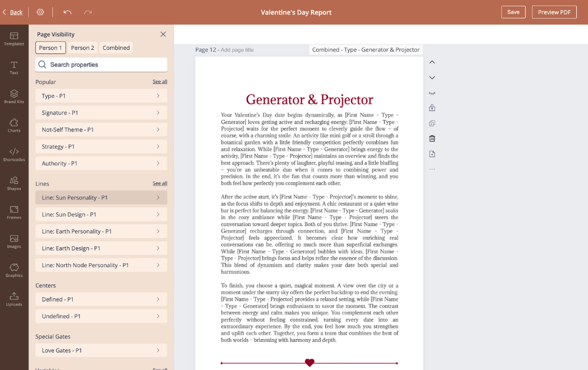Viewport: 588px width, 370px height.
Task: Click the first body paragraph on the page
Action: (x=309, y=149)
